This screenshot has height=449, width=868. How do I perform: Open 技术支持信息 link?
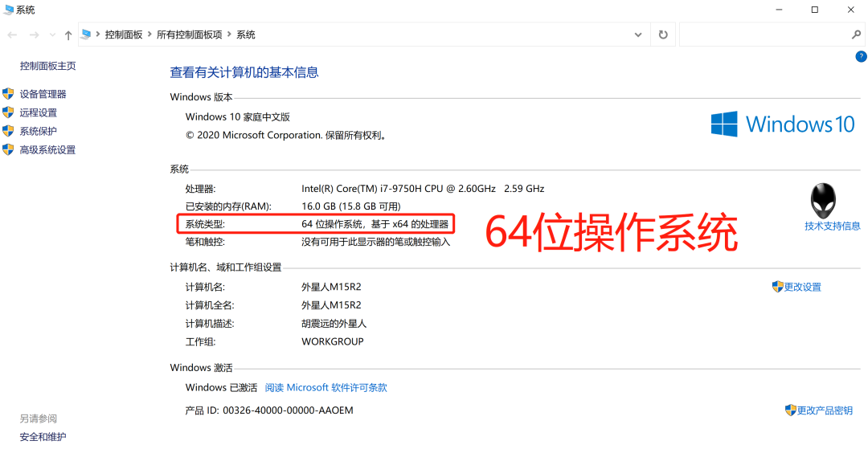(x=833, y=226)
